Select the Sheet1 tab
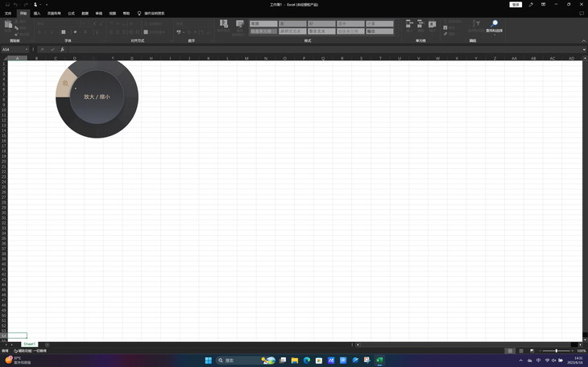 click(x=29, y=344)
